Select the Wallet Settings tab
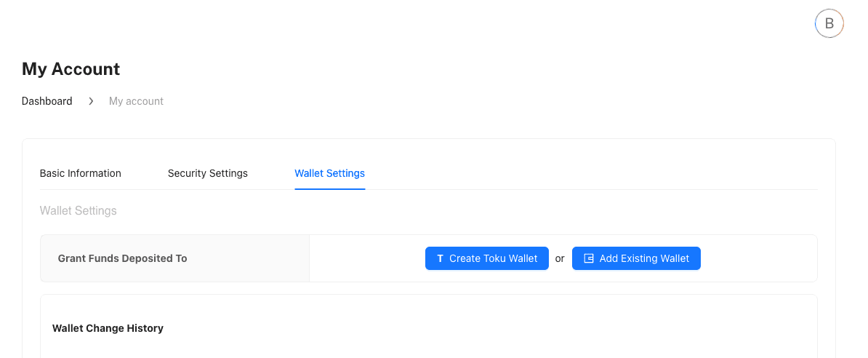The width and height of the screenshot is (868, 358). point(329,173)
